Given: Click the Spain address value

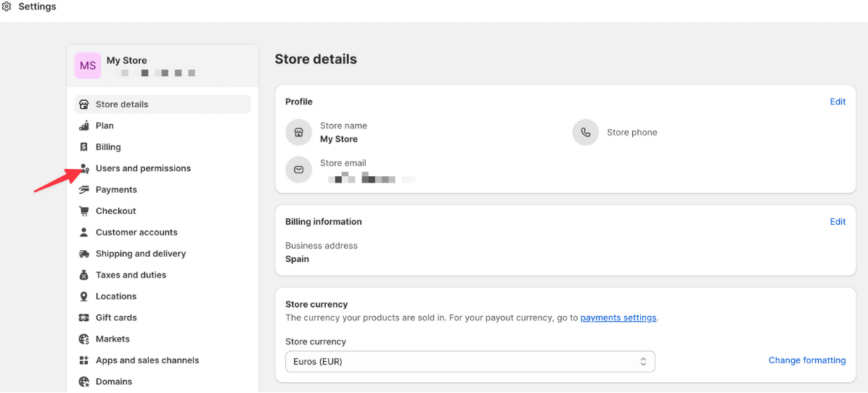Looking at the screenshot, I should click(298, 259).
